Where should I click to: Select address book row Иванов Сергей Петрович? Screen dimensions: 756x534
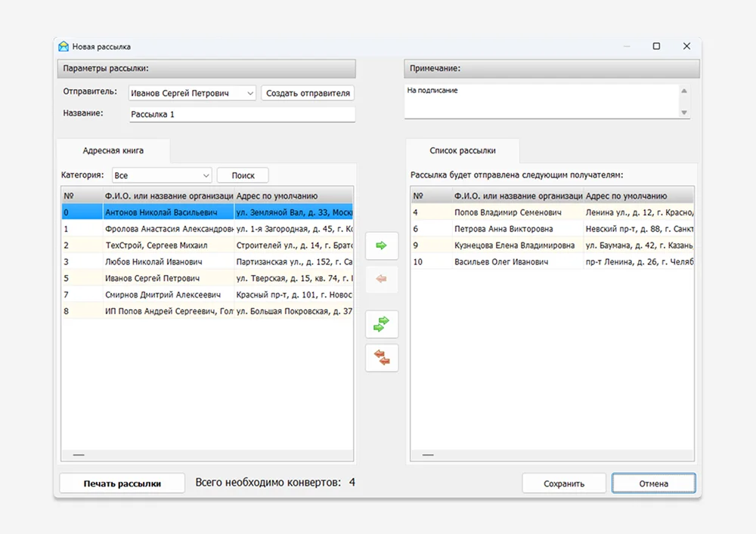click(x=207, y=278)
